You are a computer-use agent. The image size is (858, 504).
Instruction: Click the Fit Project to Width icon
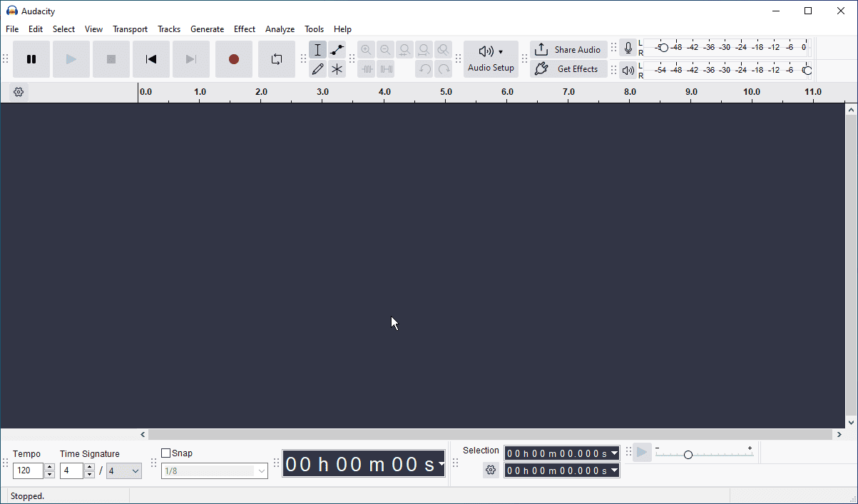424,49
